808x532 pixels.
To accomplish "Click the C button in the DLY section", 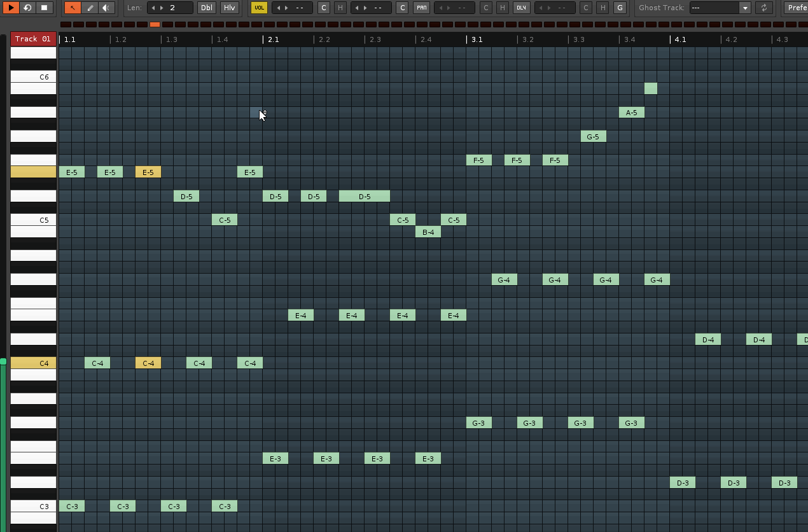I will 586,8.
